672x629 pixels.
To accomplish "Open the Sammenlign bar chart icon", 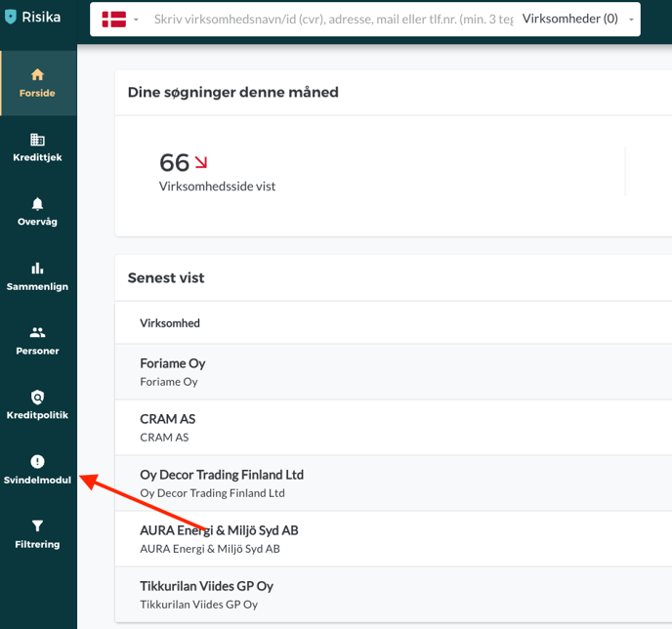I will click(x=37, y=269).
